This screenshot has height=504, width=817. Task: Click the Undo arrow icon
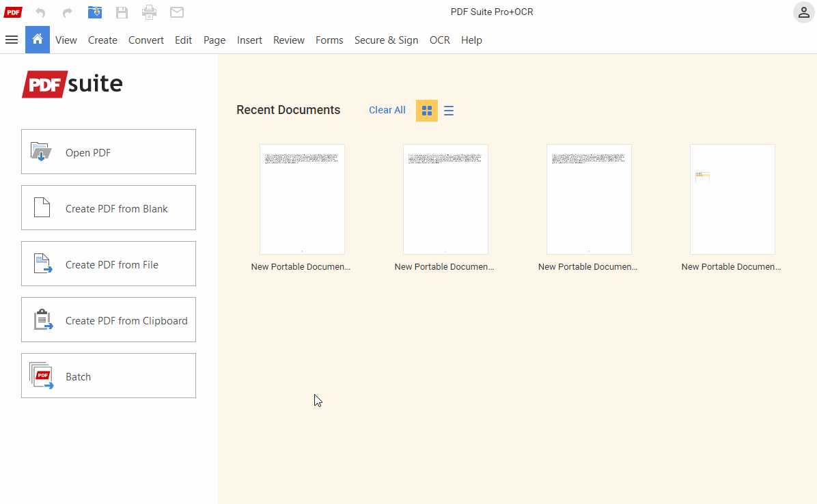point(40,12)
